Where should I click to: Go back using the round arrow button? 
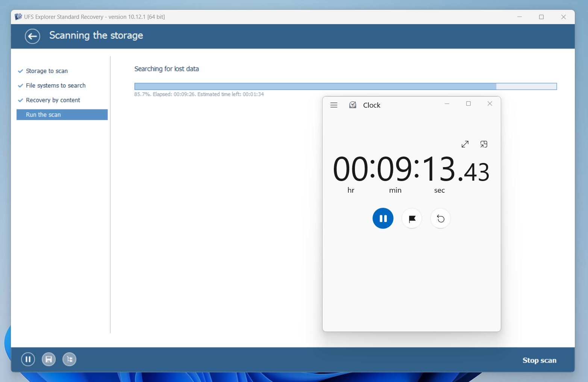[32, 36]
